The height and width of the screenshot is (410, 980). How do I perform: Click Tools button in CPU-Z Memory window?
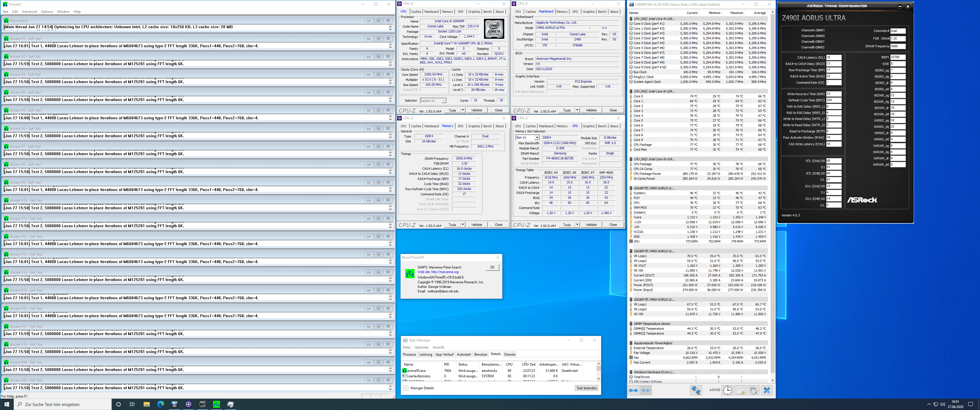(x=452, y=225)
